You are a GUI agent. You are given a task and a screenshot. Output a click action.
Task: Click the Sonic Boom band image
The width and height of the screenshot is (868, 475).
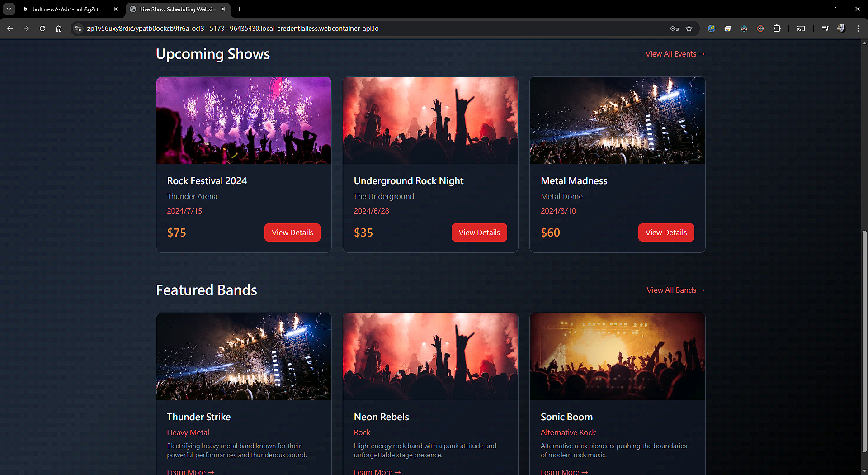[x=617, y=356]
